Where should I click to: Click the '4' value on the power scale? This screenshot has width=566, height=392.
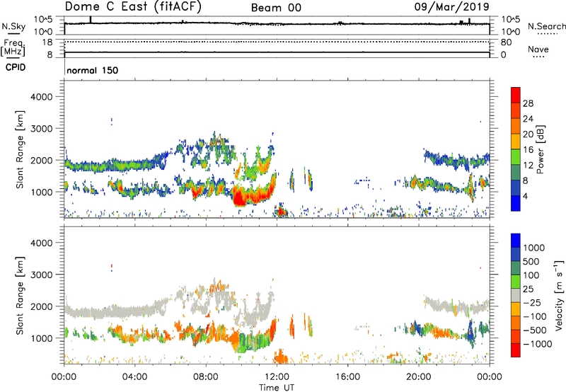pos(526,197)
